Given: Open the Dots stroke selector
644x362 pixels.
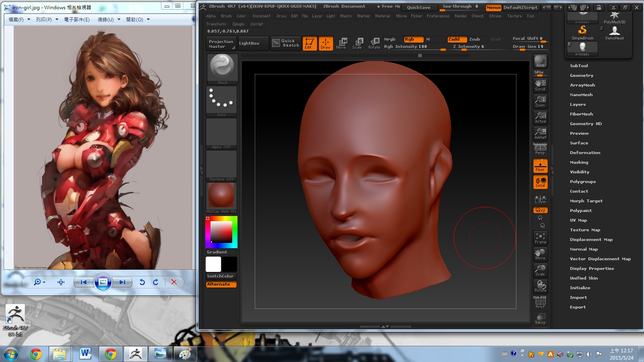Looking at the screenshot, I should pyautogui.click(x=222, y=101).
